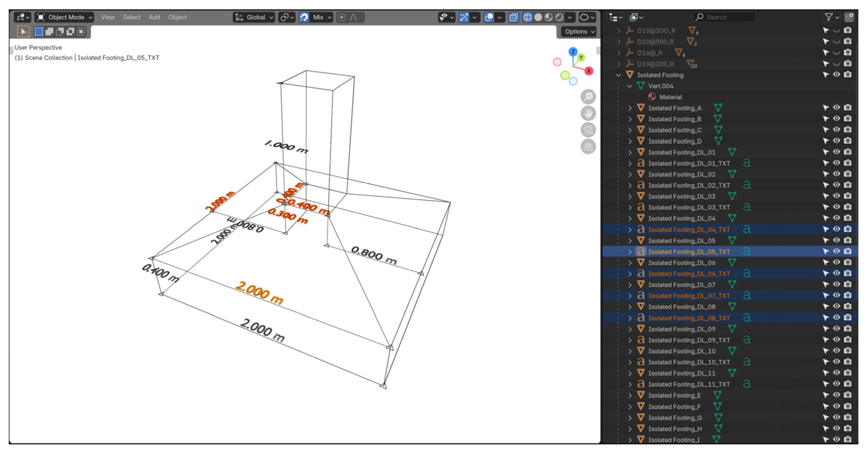
Task: Open the Select menu
Action: tap(131, 17)
